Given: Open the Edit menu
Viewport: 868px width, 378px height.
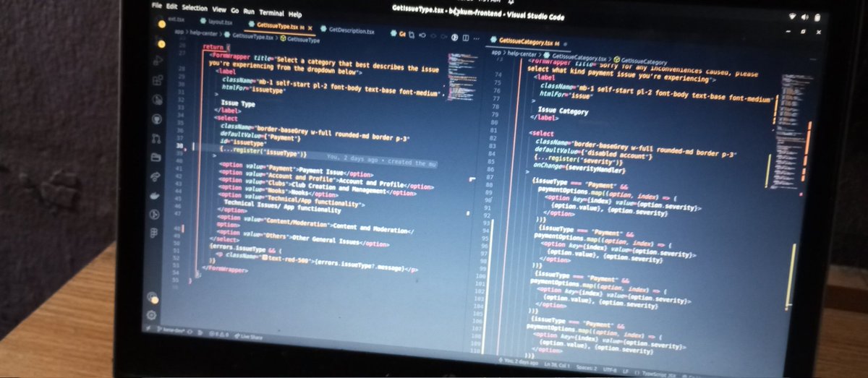Looking at the screenshot, I should 172,8.
